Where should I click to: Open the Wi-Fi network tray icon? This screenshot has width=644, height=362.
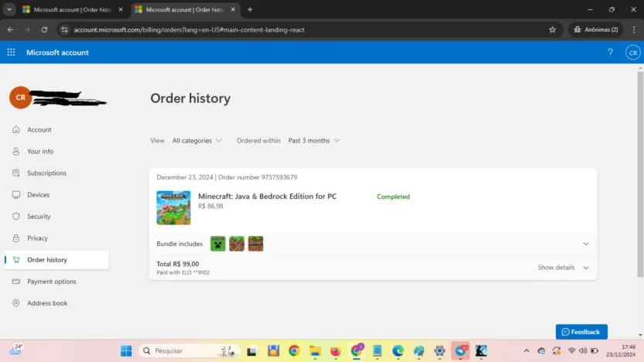click(x=571, y=351)
